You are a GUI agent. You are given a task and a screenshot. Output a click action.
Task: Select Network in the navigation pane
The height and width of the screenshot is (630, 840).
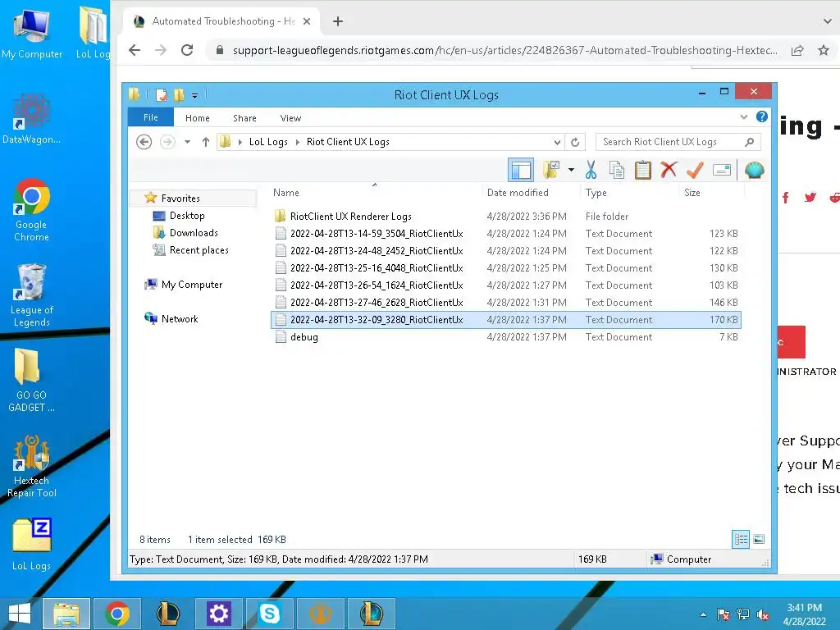coord(180,319)
